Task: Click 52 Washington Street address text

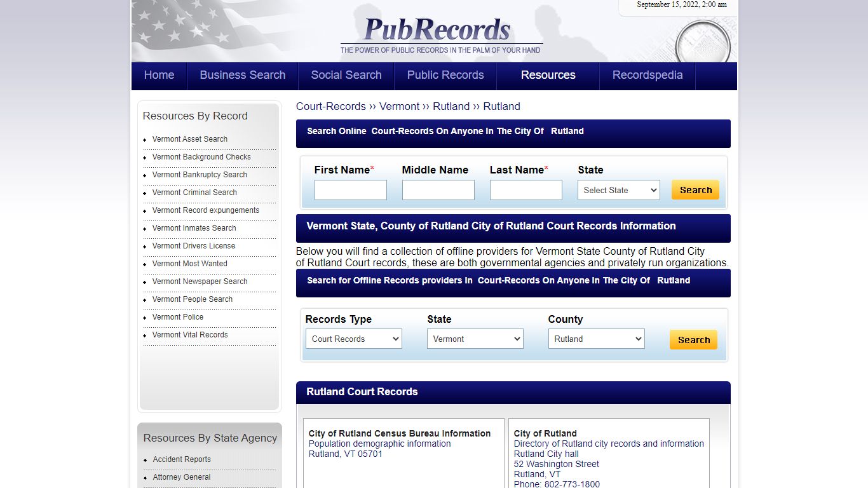Action: [557, 464]
